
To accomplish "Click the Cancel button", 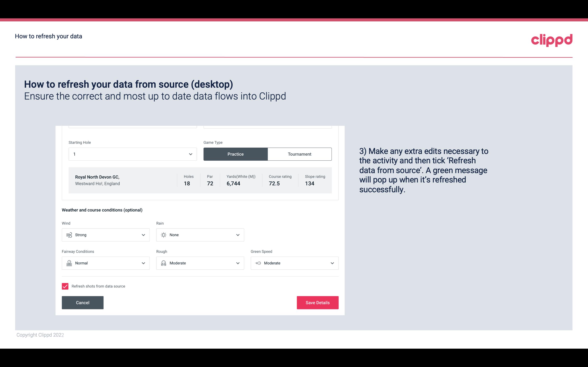I will (x=83, y=302).
